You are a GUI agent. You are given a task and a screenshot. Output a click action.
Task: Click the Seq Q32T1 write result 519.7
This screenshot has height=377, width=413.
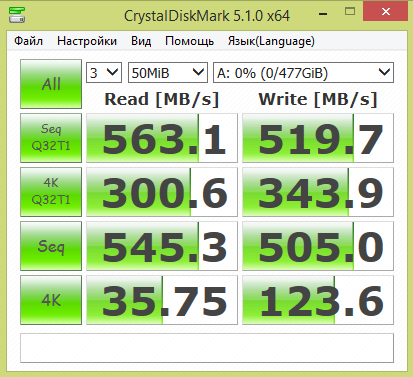pos(318,138)
